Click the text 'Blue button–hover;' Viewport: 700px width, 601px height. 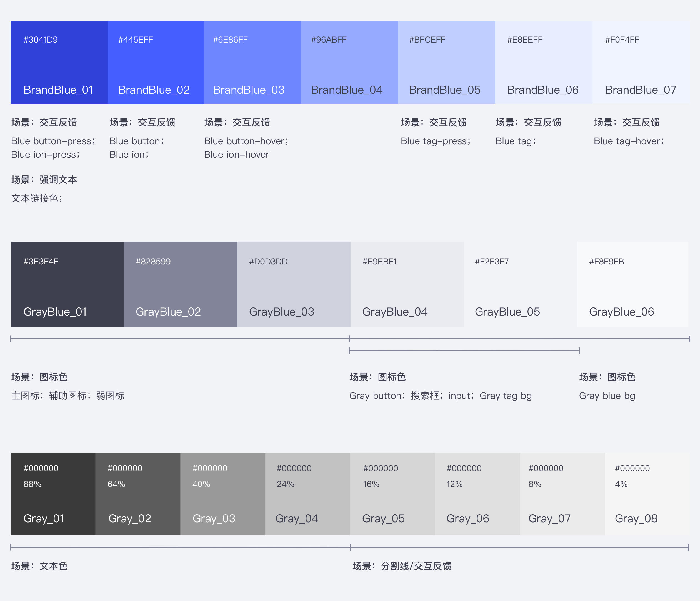pos(246,141)
